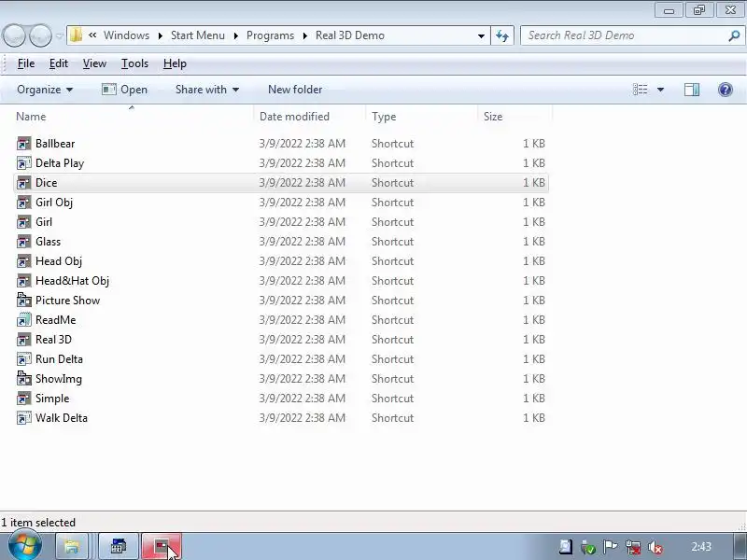Click the Delta Play shortcut icon
The width and height of the screenshot is (747, 560).
pos(24,163)
